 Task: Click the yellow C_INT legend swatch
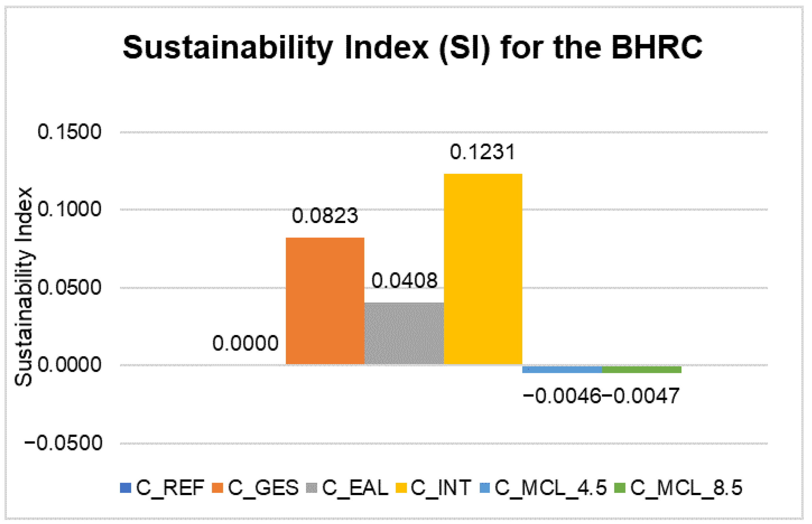tap(401, 488)
